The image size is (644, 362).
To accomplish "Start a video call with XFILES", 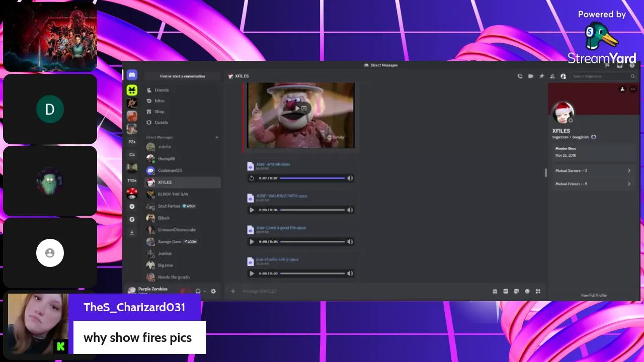I will coord(531,76).
